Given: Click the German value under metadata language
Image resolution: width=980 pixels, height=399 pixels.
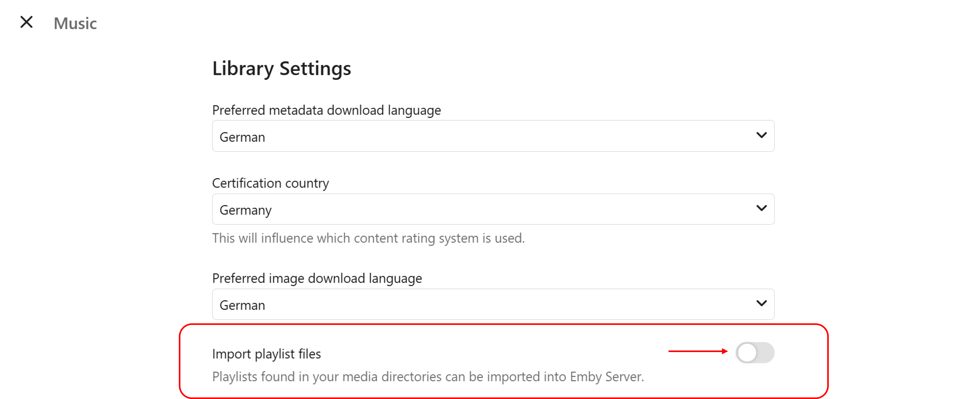Looking at the screenshot, I should click(242, 137).
